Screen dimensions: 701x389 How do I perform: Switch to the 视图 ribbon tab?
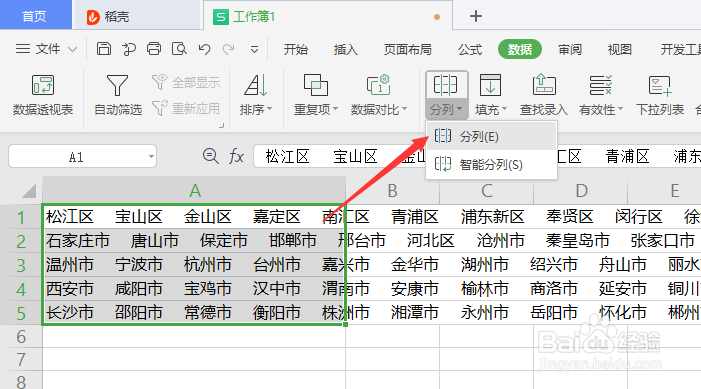click(620, 49)
